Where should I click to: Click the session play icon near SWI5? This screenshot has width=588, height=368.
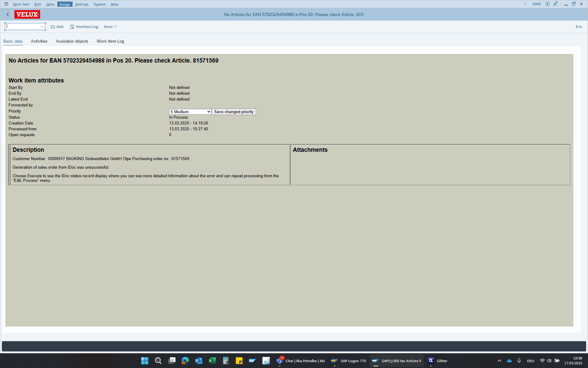(548, 4)
